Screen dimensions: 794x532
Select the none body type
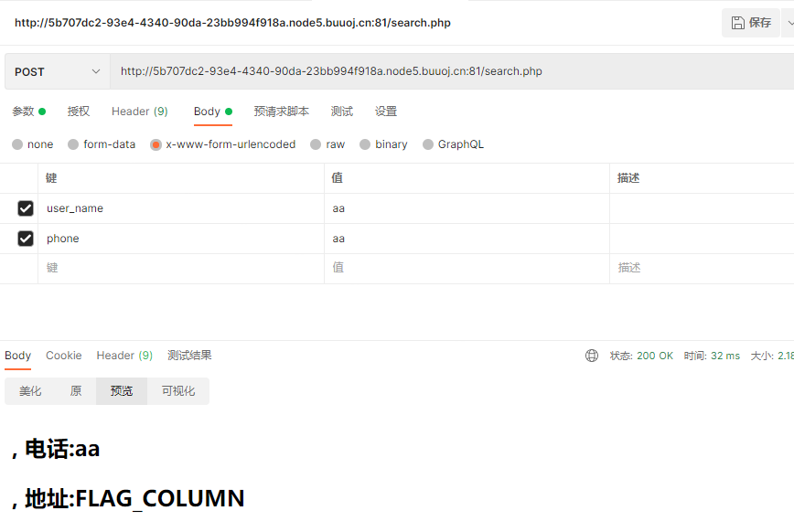pos(17,144)
